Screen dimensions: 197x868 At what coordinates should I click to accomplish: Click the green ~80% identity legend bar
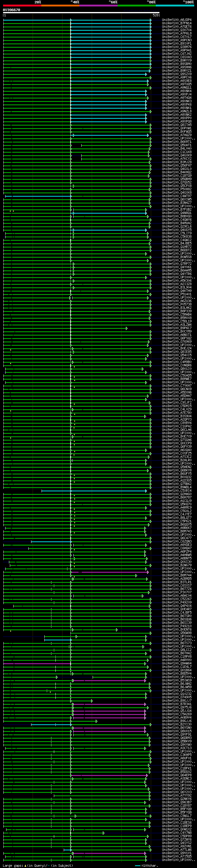(x=137, y=6)
